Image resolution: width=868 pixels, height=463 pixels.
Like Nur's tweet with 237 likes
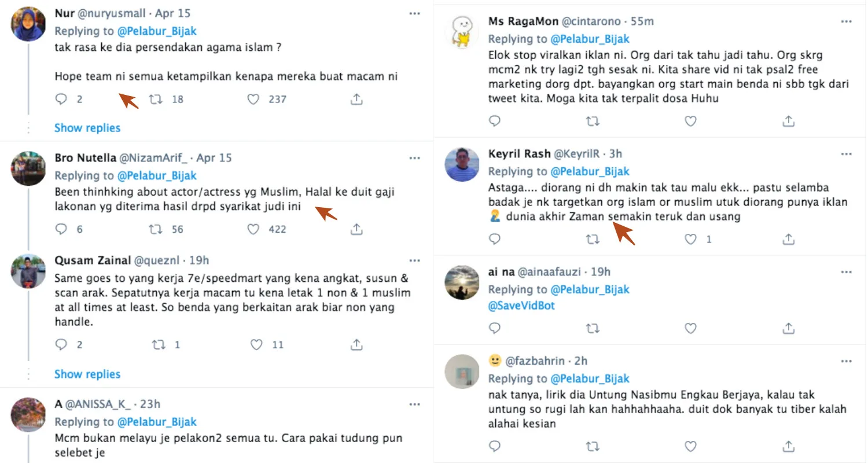click(x=253, y=100)
